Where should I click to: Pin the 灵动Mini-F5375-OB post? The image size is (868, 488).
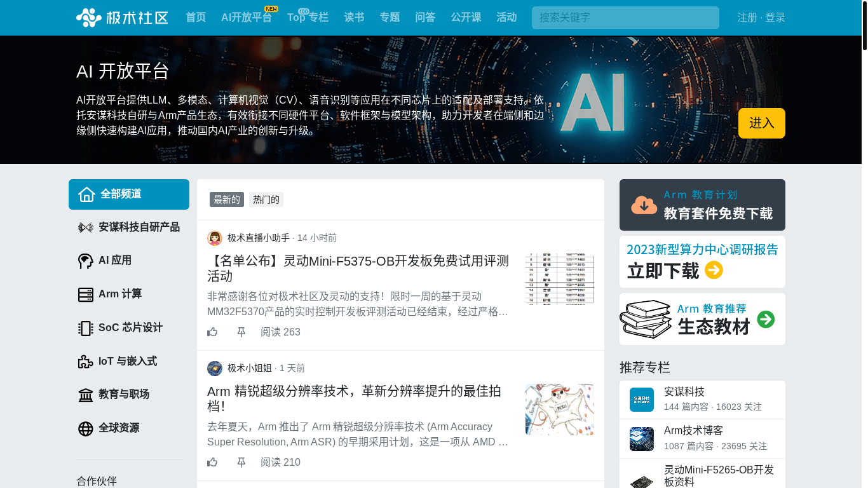click(x=241, y=332)
